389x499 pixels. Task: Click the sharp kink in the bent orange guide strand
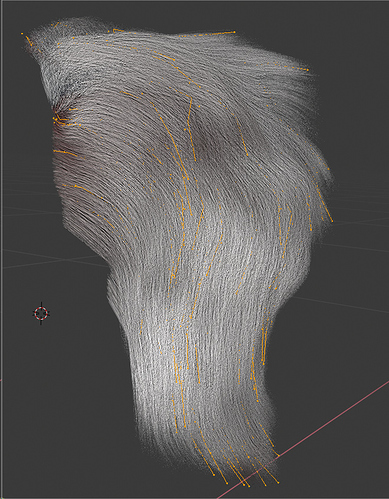tap(191, 97)
